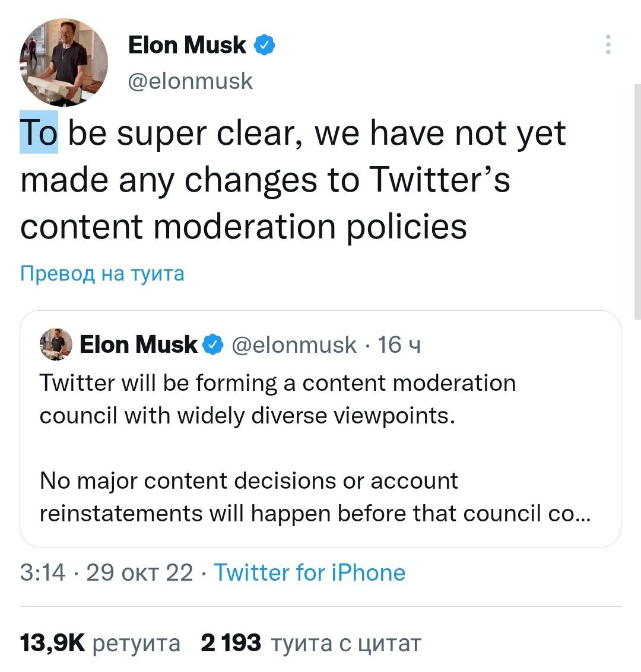The height and width of the screenshot is (672, 641).
Task: Click the main tweet text "content moderation policies"
Action: (x=243, y=226)
